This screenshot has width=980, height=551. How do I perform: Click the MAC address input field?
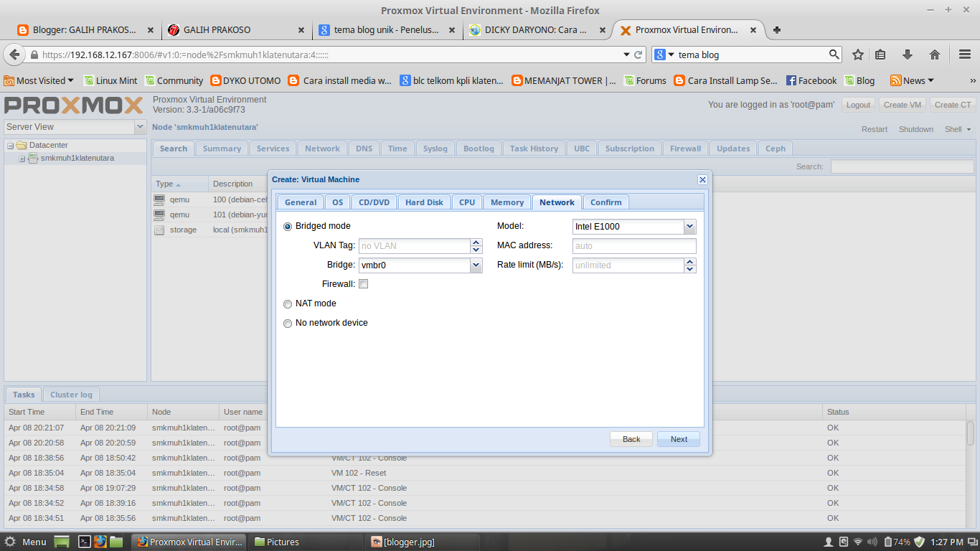(x=634, y=246)
